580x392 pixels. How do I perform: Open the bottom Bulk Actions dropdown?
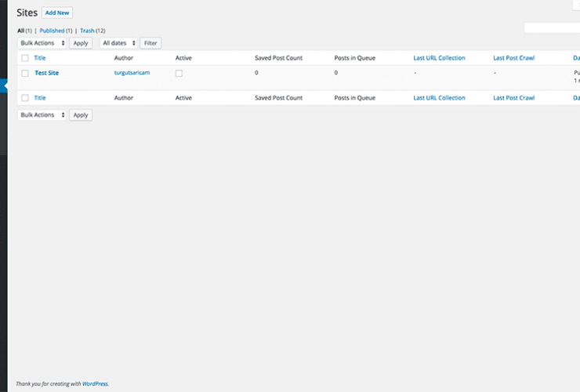point(42,114)
